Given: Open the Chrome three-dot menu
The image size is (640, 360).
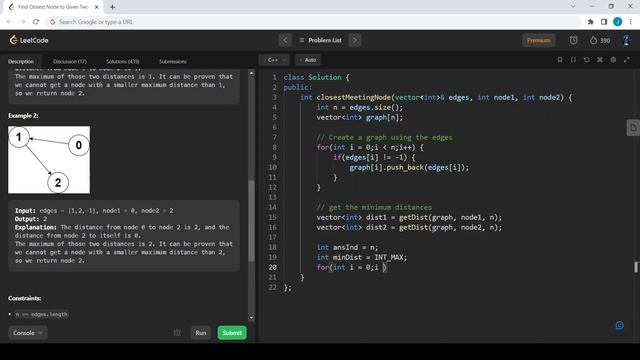Looking at the screenshot, I should coord(631,22).
